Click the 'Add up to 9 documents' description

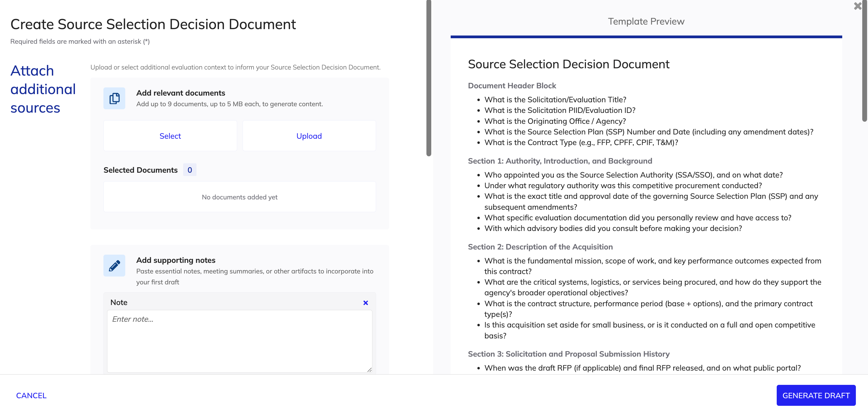click(x=230, y=104)
